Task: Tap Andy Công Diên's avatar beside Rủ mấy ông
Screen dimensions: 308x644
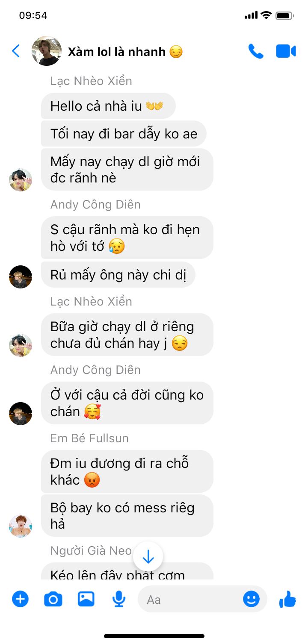Action: pos(21,277)
